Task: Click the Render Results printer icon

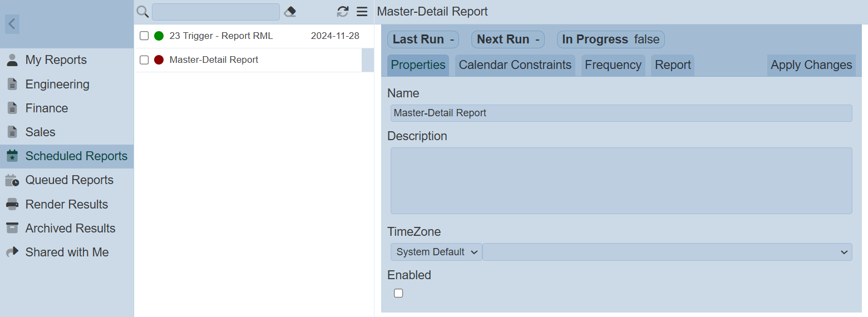Action: tap(12, 204)
